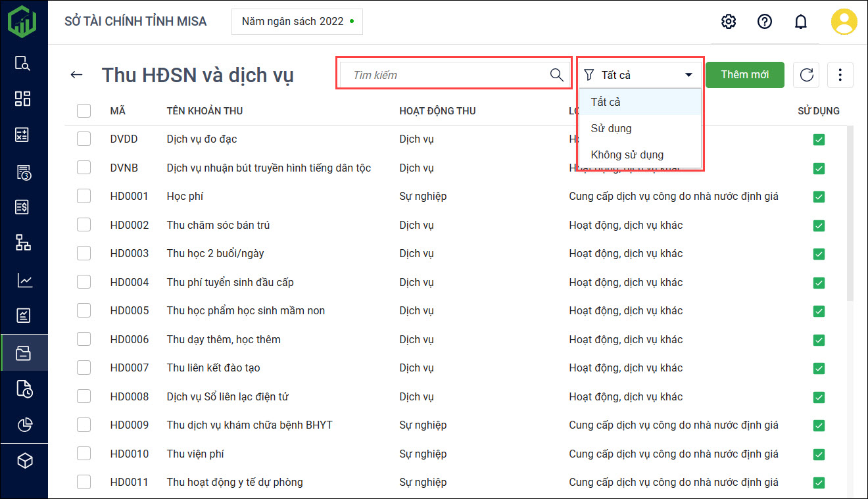Choose Không sử dụng filter option
Screen dimensions: 868x499
tap(627, 155)
